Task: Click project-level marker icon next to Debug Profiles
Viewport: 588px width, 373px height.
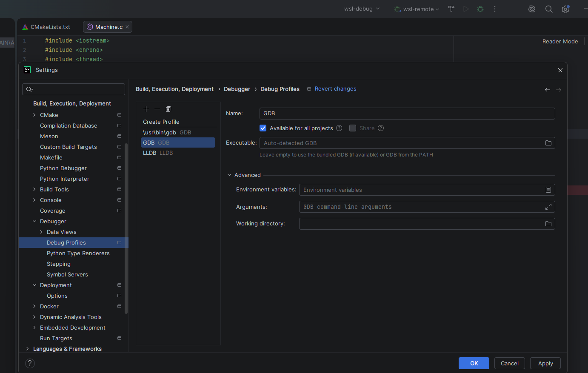Action: [x=120, y=242]
